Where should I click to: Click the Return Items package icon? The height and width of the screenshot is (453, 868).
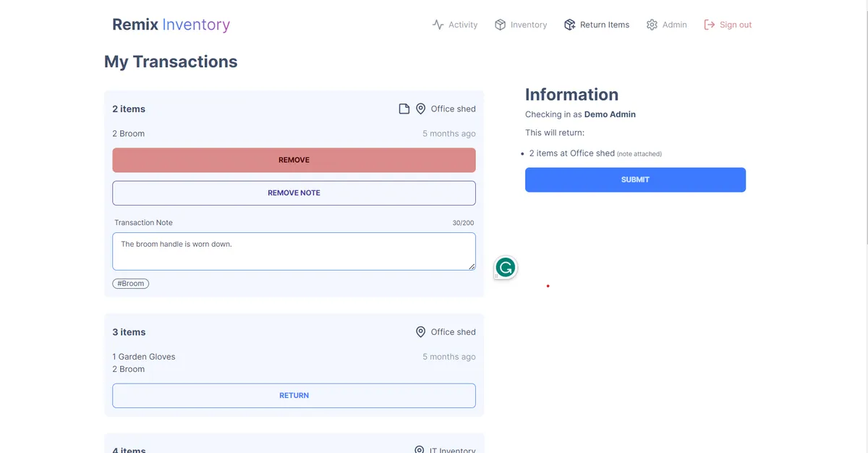tap(570, 25)
